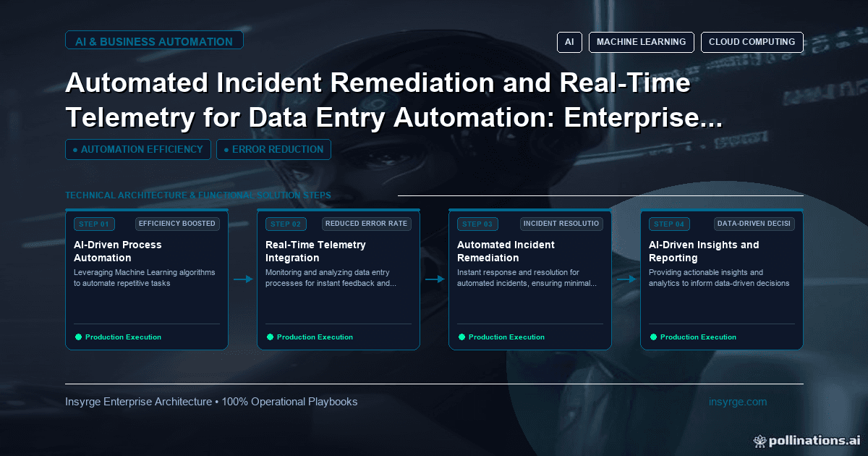Click the Reduced Error Rate badge

tap(366, 224)
